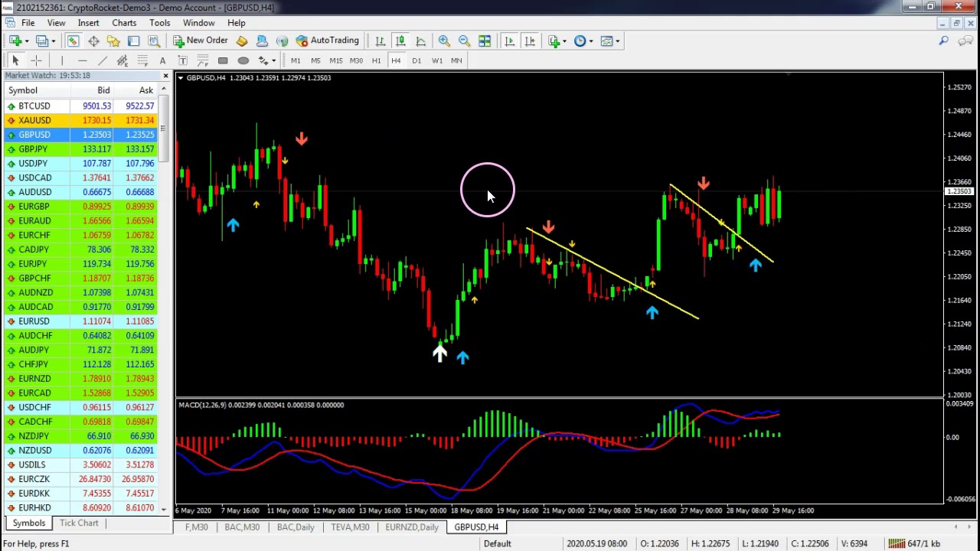Switch to M1 timeframe
Screen dimensions: 980x551
coord(296,60)
